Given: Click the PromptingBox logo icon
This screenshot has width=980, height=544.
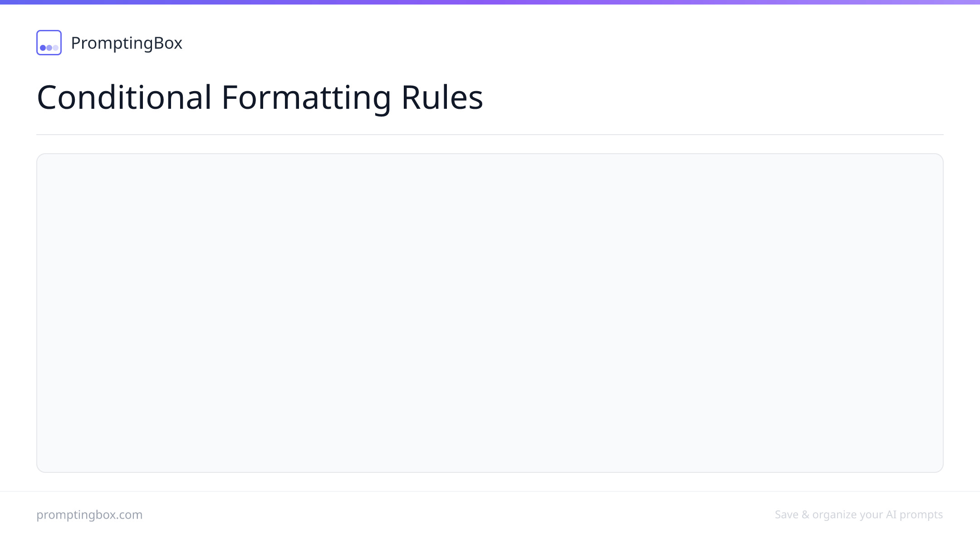Looking at the screenshot, I should click(49, 43).
